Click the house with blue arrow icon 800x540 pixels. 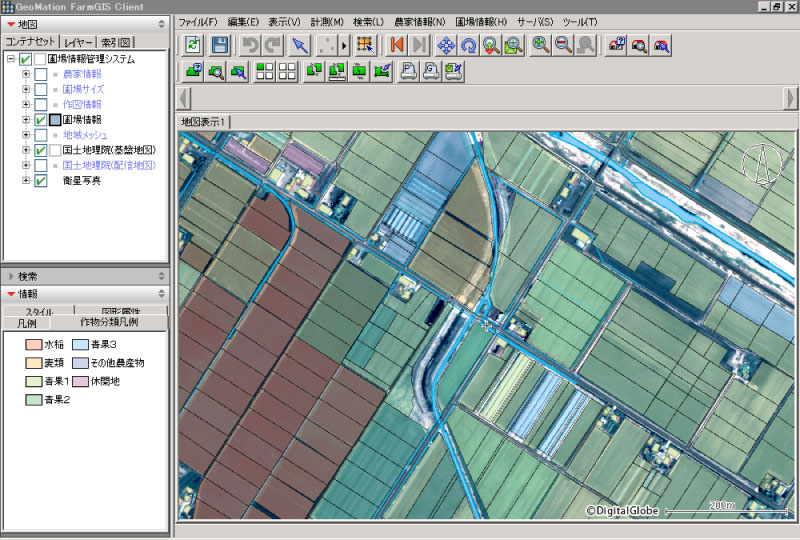pos(661,45)
